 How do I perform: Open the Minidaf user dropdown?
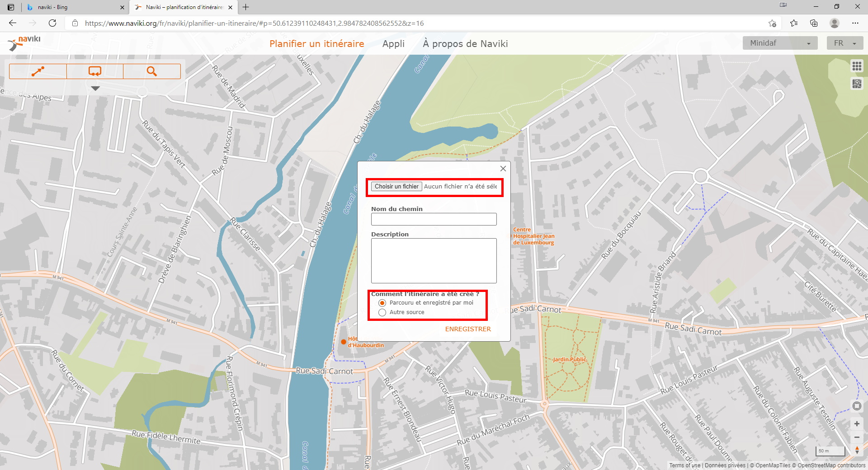coord(780,43)
